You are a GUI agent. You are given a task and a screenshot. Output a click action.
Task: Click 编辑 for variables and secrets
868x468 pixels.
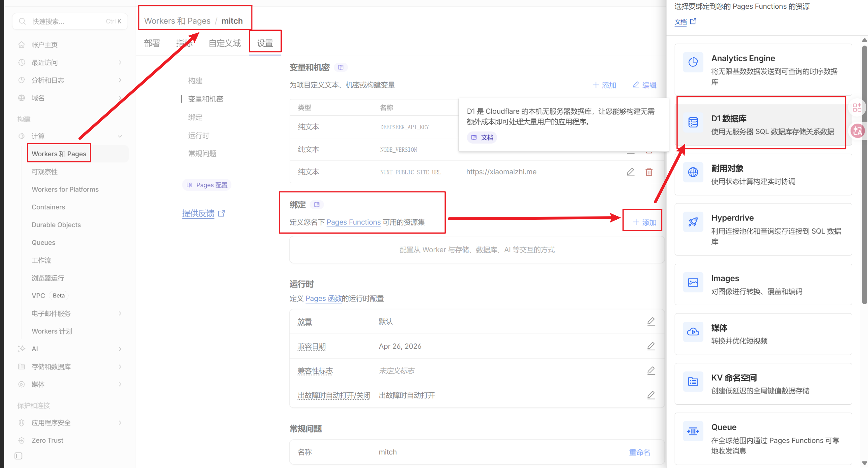coord(644,85)
